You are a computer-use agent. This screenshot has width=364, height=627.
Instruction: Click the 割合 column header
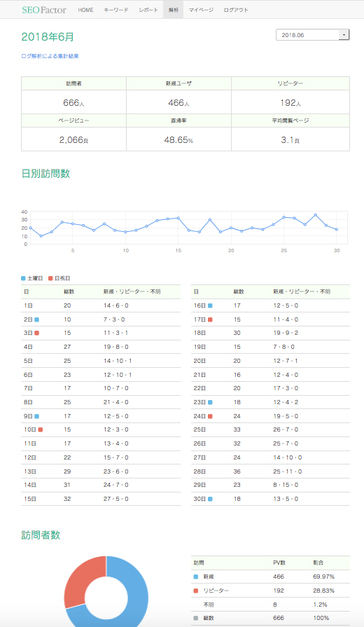[318, 563]
